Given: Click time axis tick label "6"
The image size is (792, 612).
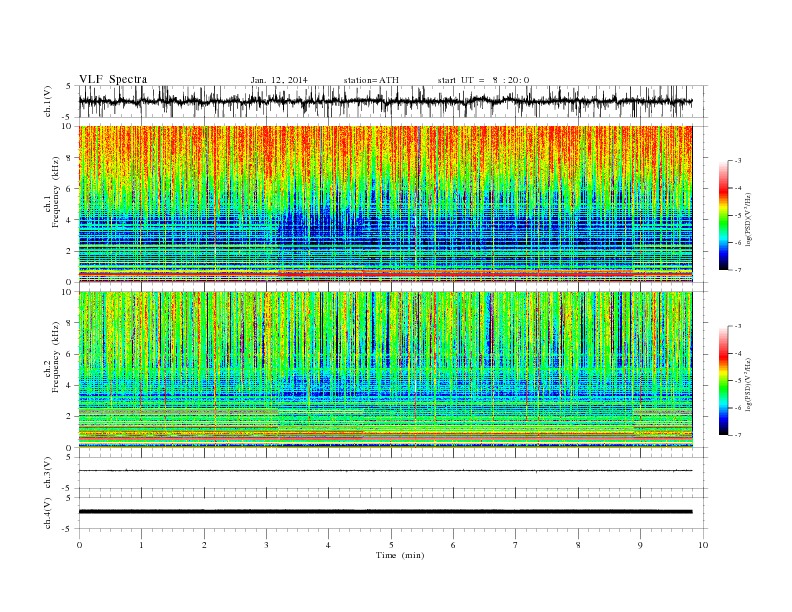Looking at the screenshot, I should click(x=453, y=545).
